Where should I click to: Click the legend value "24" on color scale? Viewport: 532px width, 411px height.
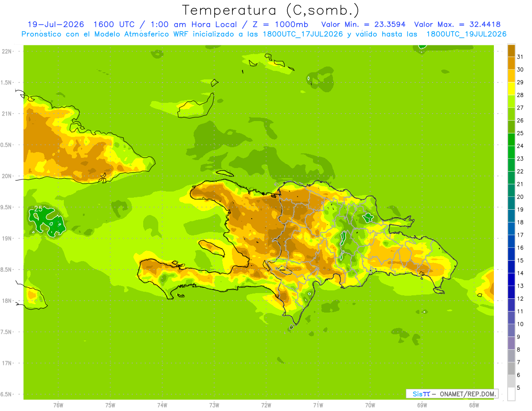click(520, 146)
